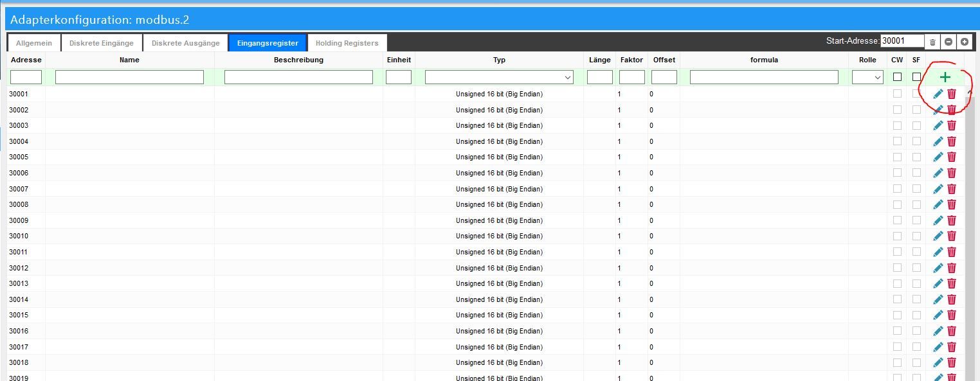980x381 pixels.
Task: Select the Diskrete Eingänge tab
Action: (102, 43)
